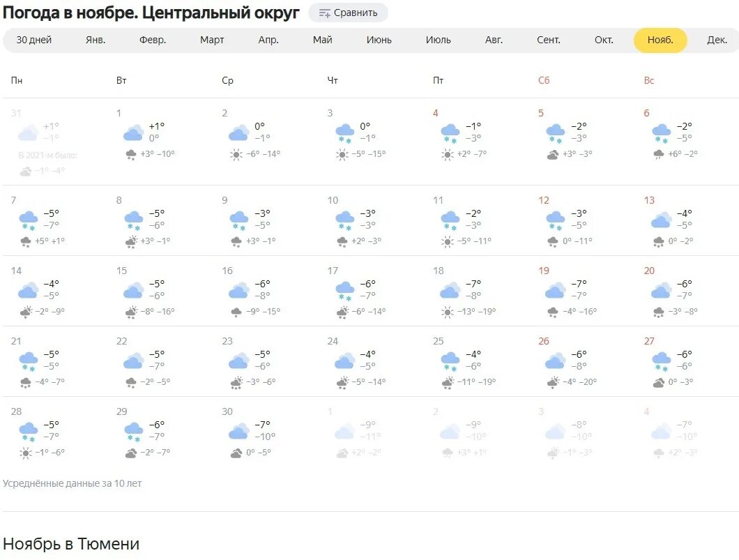
Task: Click the cloud icon for November 1
Action: 133,133
